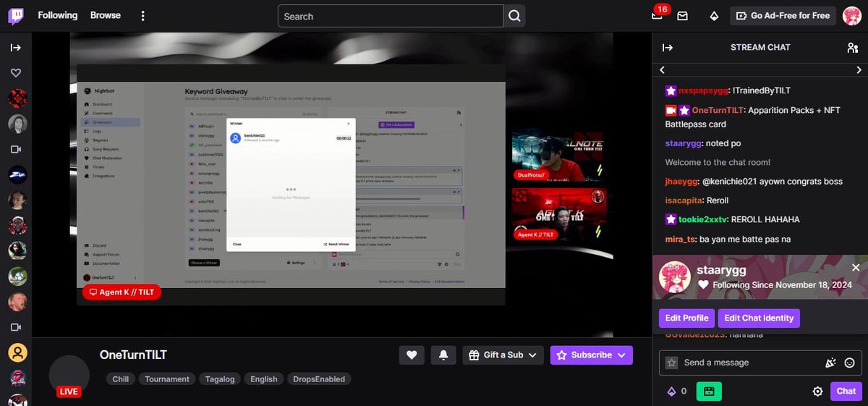Click channel avatar with LIVE badge
Screen dimensions: 868x406
point(69,376)
